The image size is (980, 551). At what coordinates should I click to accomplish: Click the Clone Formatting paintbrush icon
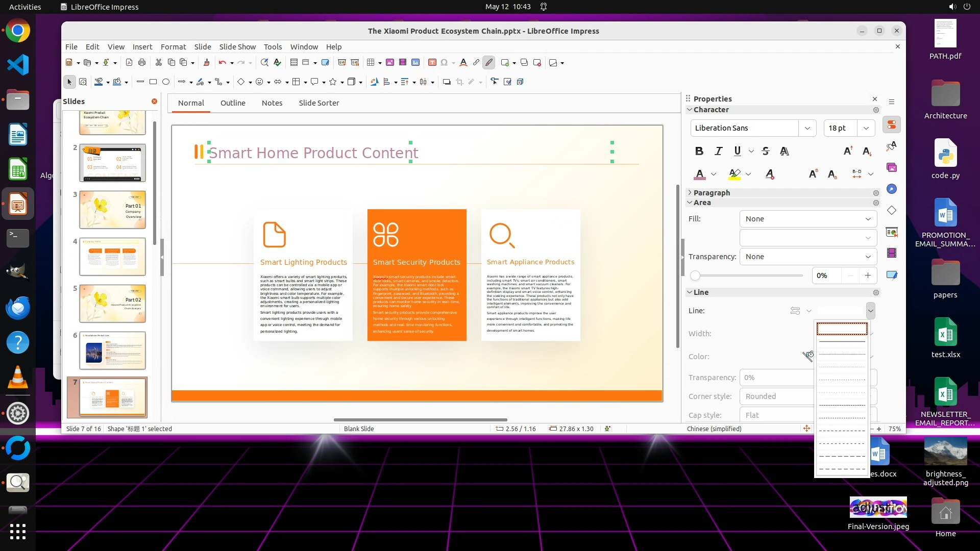(x=206, y=63)
